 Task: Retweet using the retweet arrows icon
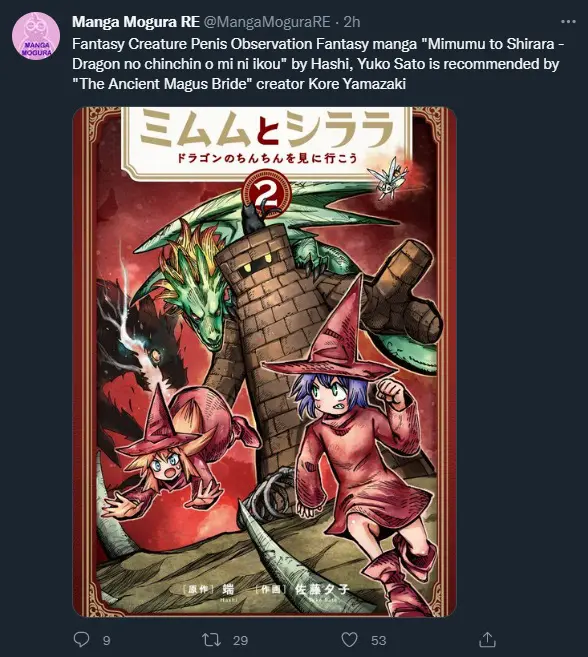tap(211, 640)
